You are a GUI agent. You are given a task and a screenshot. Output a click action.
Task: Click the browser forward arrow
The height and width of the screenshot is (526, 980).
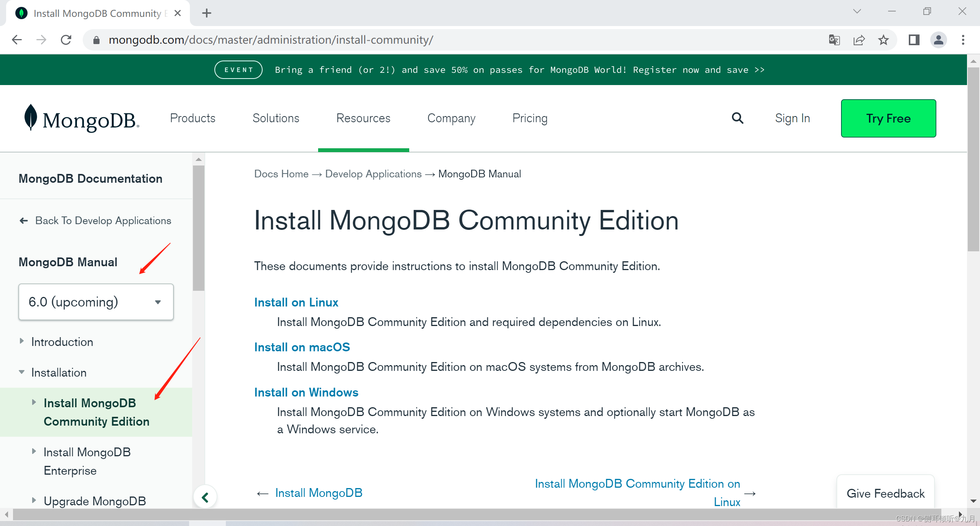coord(41,40)
